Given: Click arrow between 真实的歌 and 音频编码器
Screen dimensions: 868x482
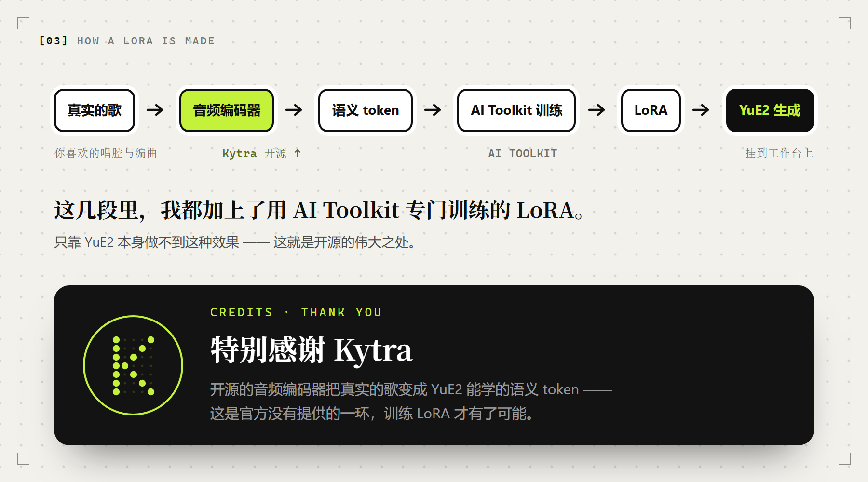Looking at the screenshot, I should pyautogui.click(x=155, y=110).
